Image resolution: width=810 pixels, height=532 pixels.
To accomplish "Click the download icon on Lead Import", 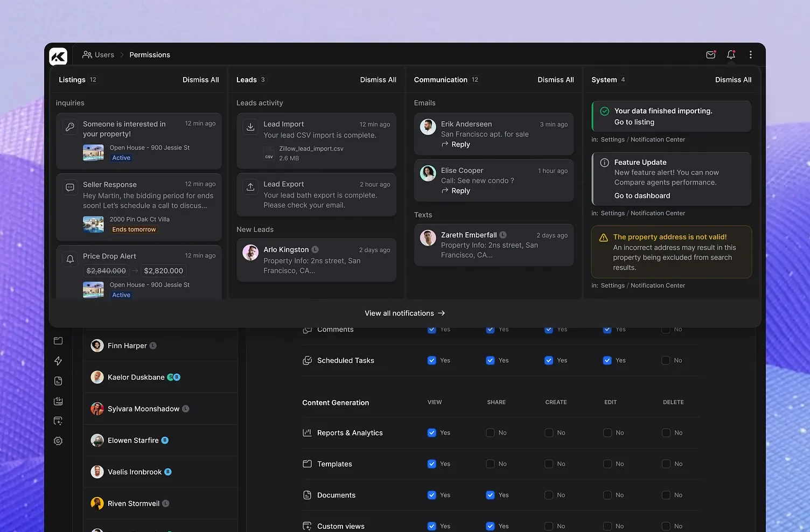I will pos(250,127).
